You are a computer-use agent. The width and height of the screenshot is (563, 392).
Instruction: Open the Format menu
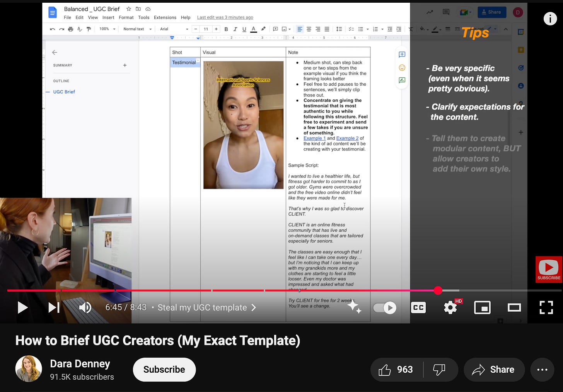pos(126,17)
